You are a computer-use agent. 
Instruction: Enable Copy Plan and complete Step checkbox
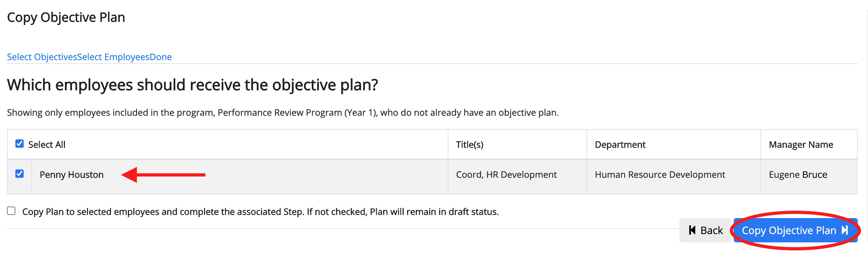12,211
